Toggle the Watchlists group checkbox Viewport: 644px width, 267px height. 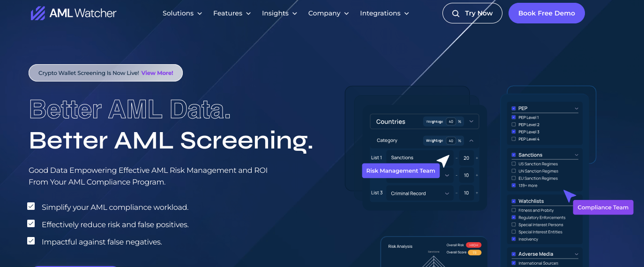click(514, 201)
